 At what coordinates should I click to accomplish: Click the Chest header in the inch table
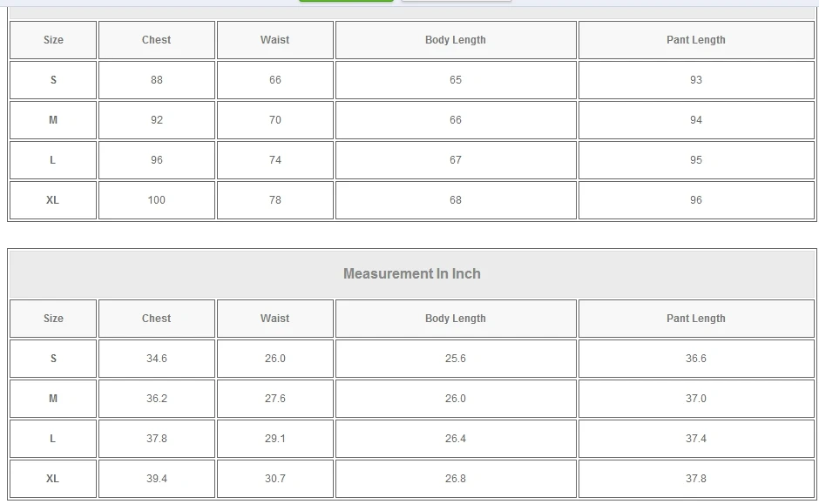click(157, 319)
